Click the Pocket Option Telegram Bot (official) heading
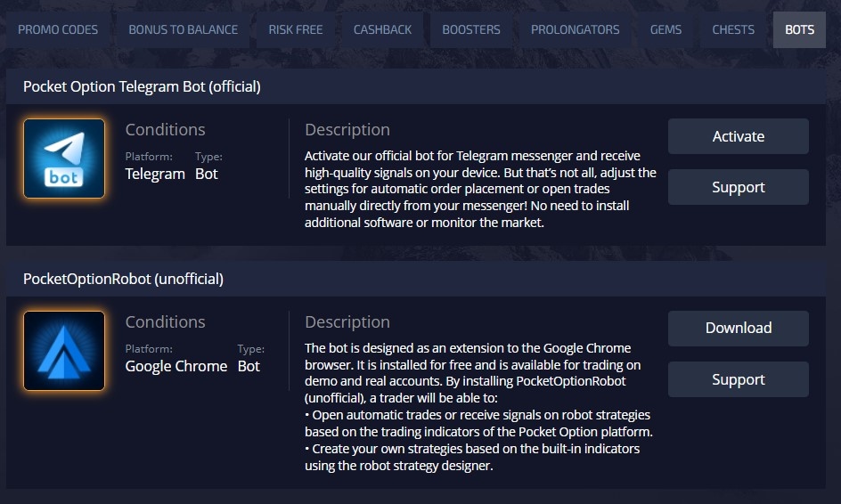The image size is (841, 504). pos(142,86)
